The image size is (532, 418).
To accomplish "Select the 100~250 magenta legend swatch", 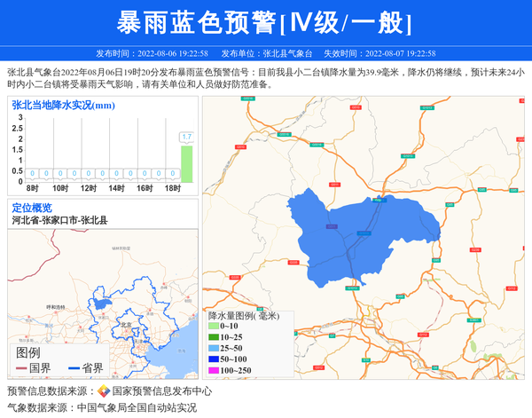I will tap(213, 370).
